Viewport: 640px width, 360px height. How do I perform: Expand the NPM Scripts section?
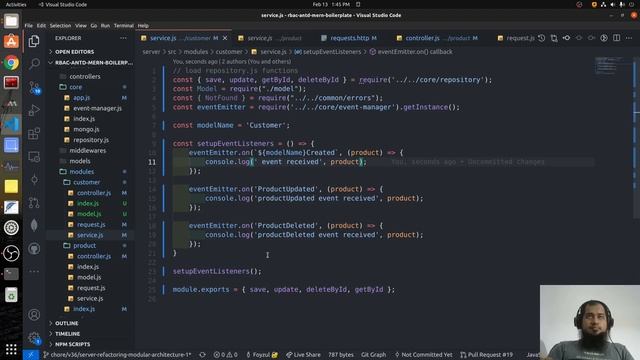72,344
